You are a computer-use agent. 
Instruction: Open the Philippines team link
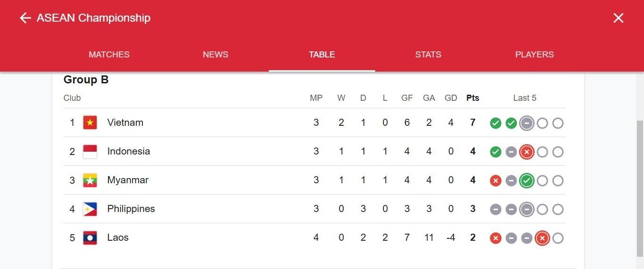131,209
